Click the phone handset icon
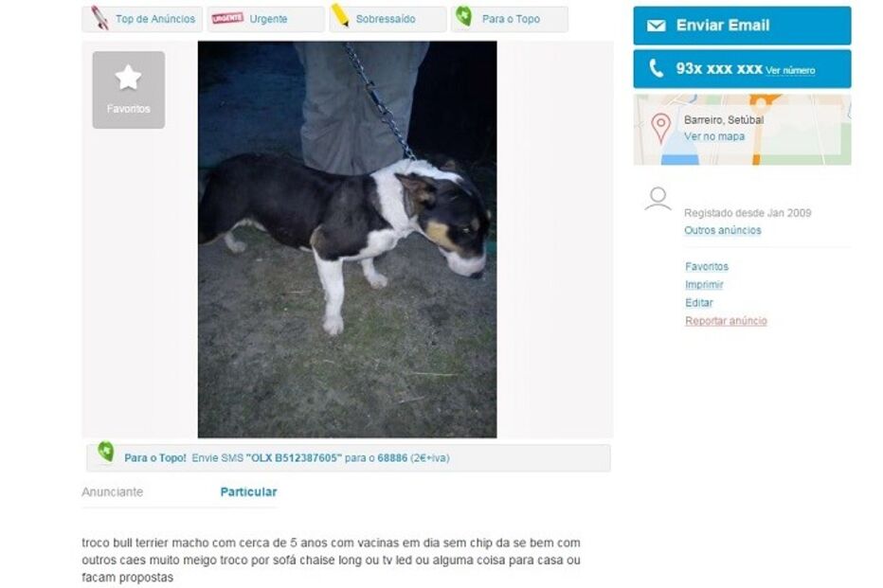The width and height of the screenshot is (883, 588). point(656,68)
